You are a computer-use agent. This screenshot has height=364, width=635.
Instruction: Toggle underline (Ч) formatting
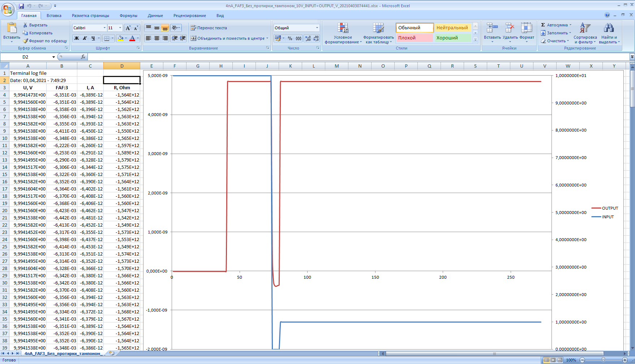93,38
